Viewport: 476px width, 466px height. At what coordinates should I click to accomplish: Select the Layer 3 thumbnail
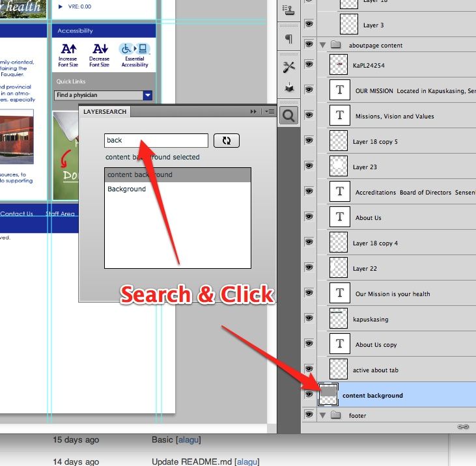(x=349, y=24)
